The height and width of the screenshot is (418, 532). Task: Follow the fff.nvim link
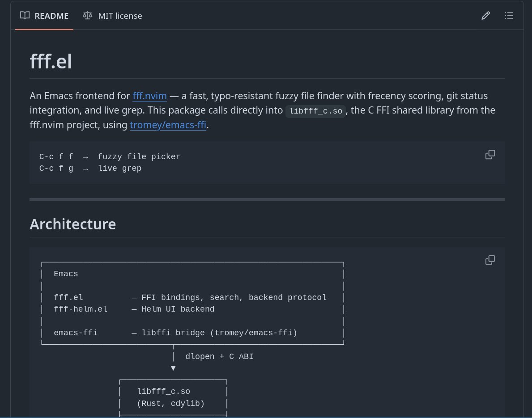click(149, 96)
